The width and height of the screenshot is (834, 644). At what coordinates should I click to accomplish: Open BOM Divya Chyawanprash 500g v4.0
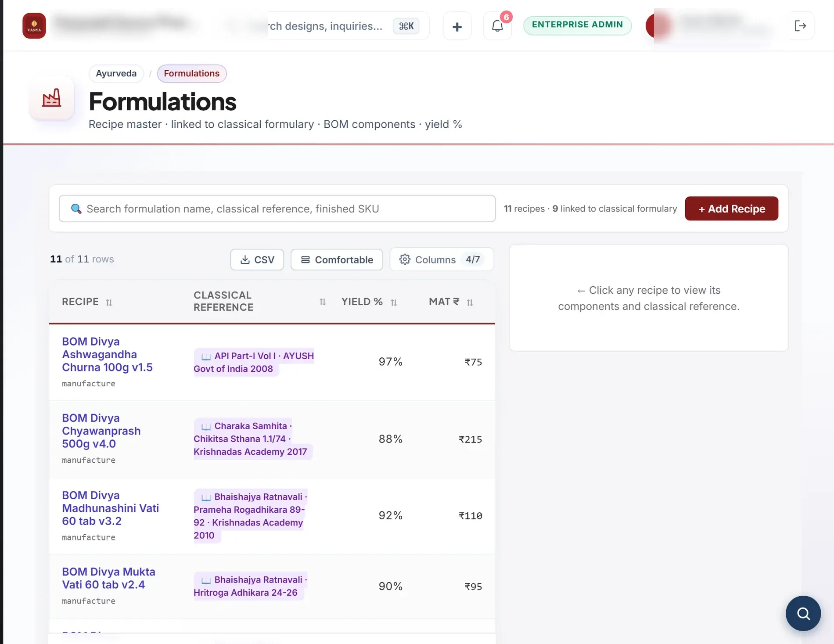click(x=101, y=431)
